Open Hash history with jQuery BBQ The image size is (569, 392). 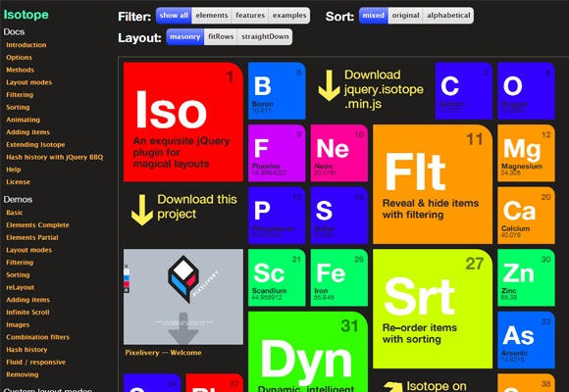(x=54, y=157)
